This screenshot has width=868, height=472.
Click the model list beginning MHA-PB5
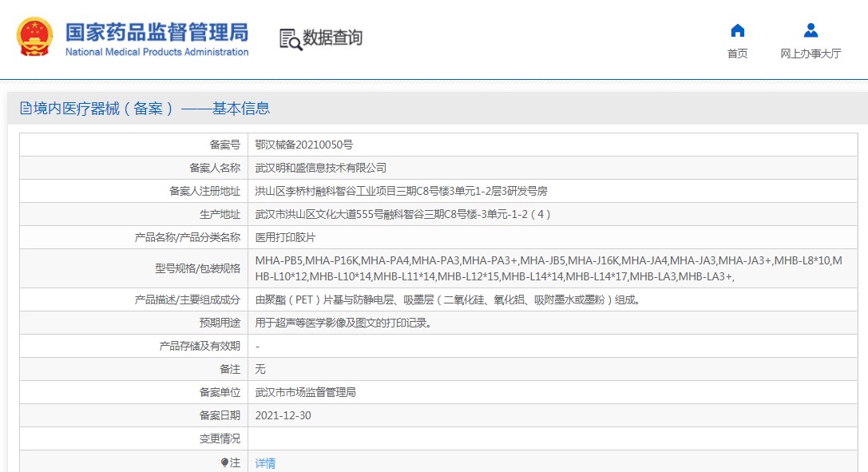point(549,268)
